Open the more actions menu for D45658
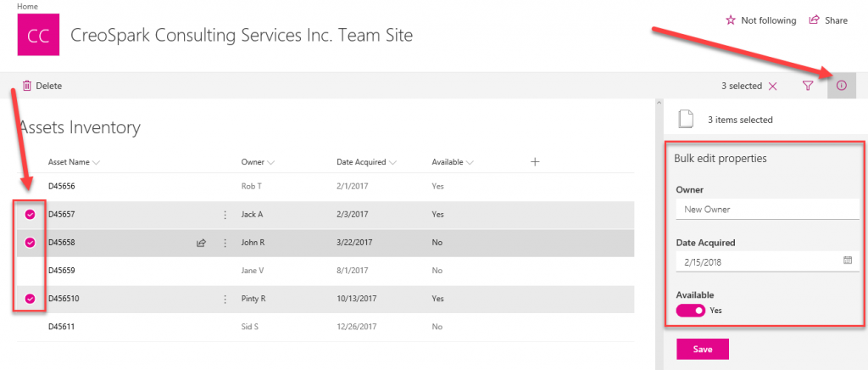868x370 pixels. coord(225,243)
